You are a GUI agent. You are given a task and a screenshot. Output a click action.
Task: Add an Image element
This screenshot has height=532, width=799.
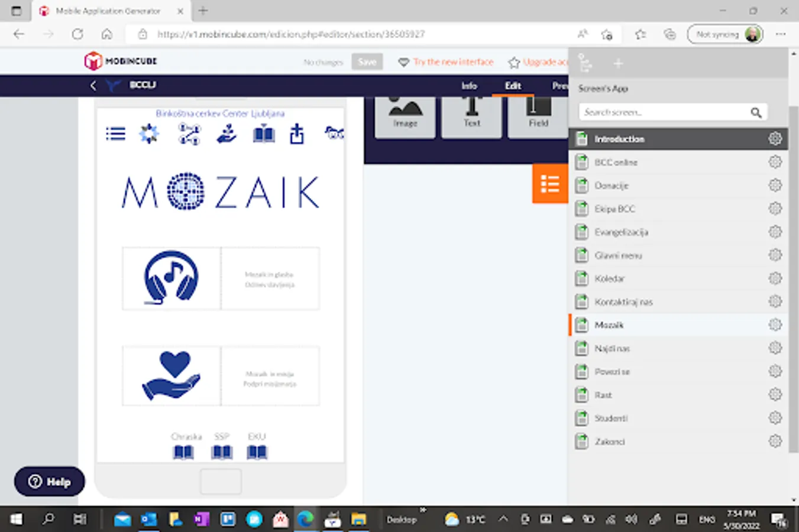(x=405, y=116)
